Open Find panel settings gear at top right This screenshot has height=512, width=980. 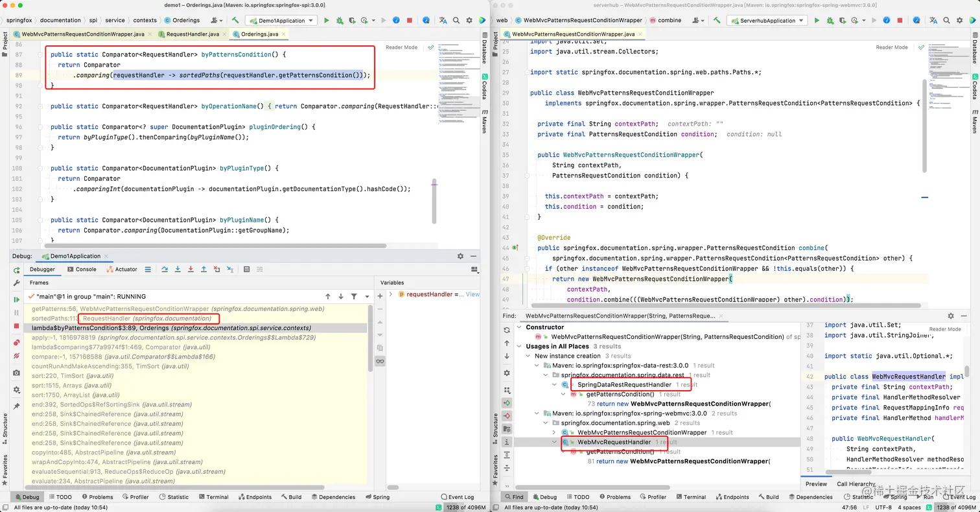951,316
